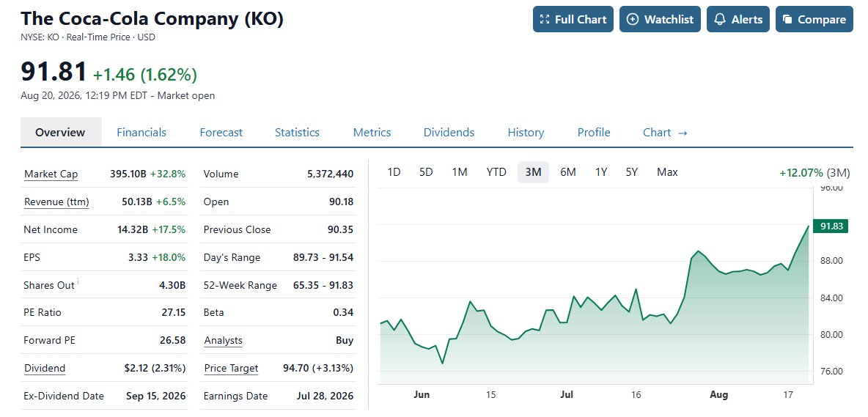This screenshot has width=868, height=417.
Task: Switch to the Financials tab
Action: [x=141, y=132]
